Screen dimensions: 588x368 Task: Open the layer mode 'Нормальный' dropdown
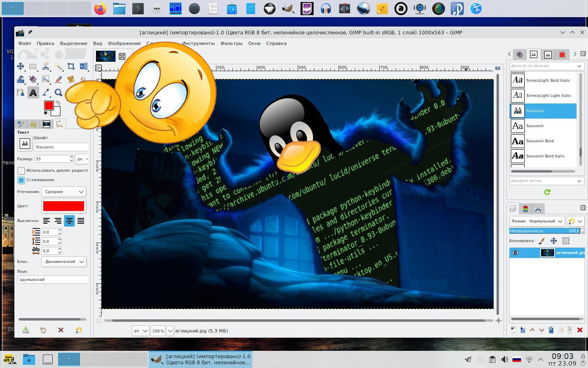(x=537, y=221)
